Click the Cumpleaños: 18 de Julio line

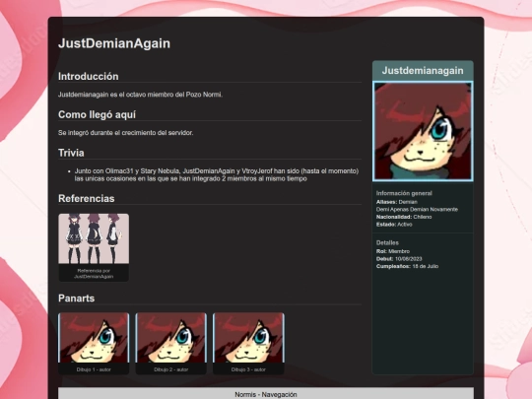[407, 266]
